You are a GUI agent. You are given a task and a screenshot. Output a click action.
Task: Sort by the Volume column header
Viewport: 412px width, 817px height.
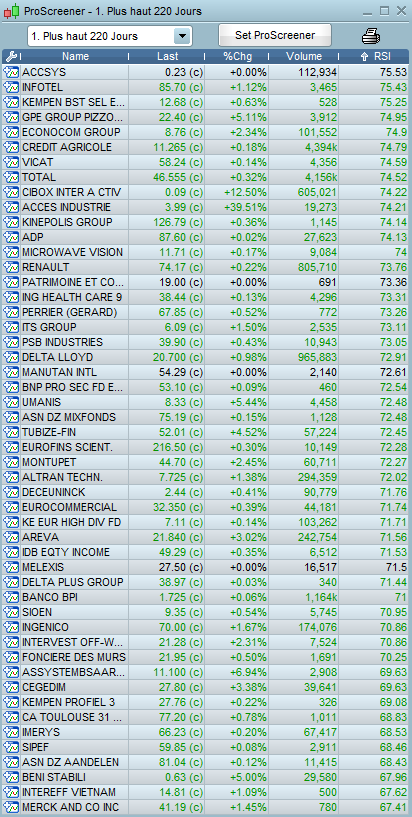pyautogui.click(x=304, y=56)
